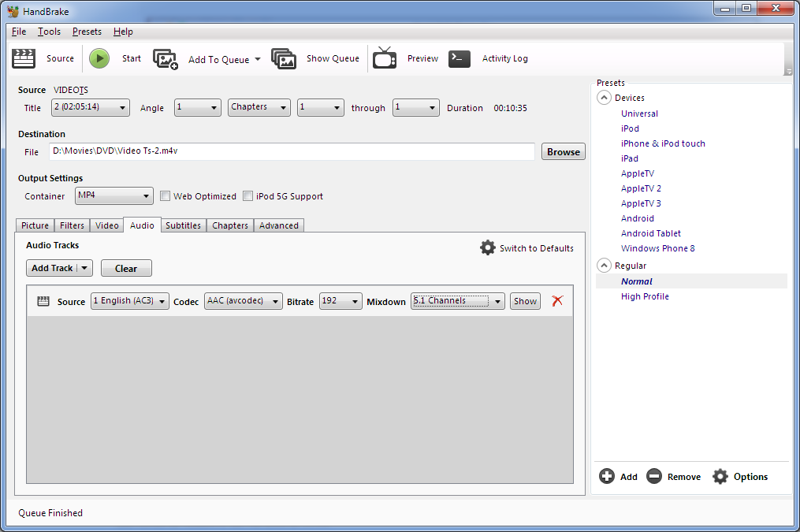Screen dimensions: 800x532
Task: Open the Add Track dropdown arrow
Action: [x=84, y=268]
